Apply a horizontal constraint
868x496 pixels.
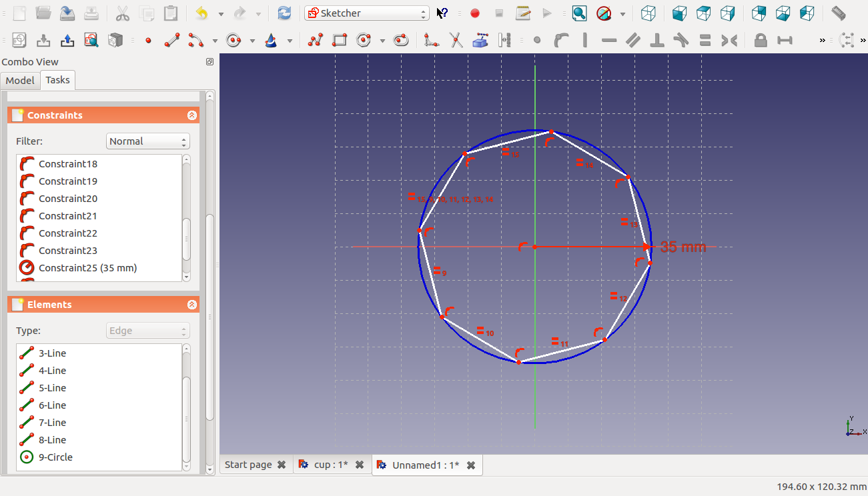click(608, 40)
